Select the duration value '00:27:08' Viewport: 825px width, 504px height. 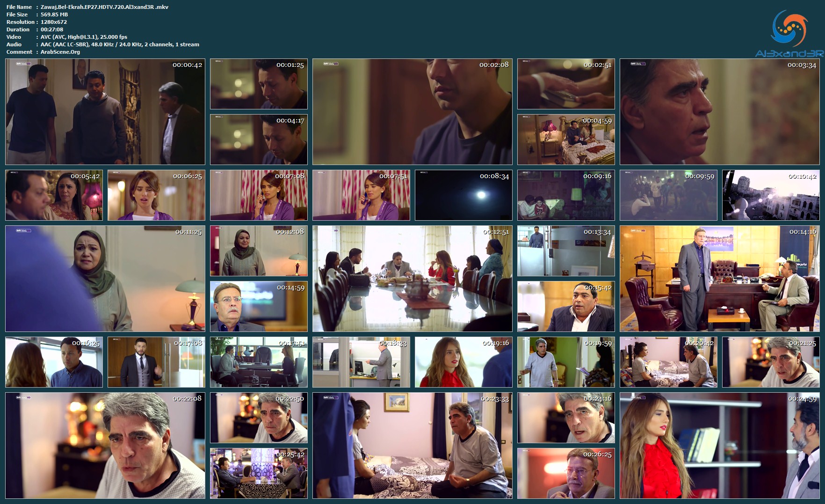tap(52, 29)
